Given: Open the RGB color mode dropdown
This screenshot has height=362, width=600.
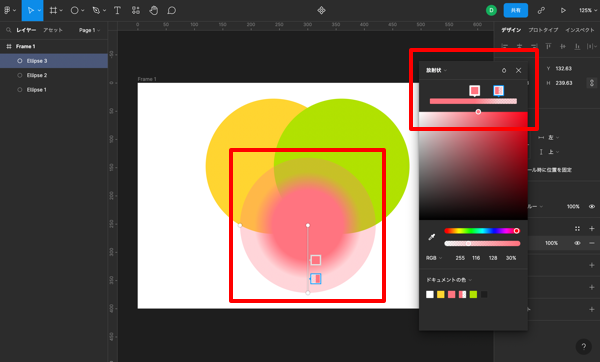Looking at the screenshot, I should [x=434, y=258].
